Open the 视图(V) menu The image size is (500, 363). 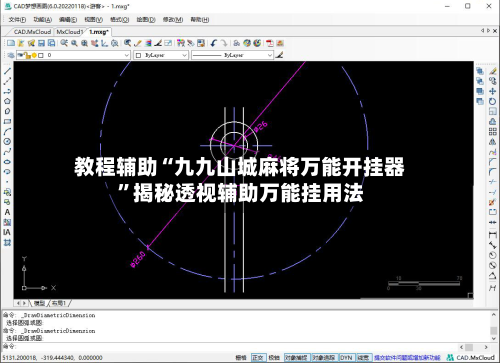tap(93, 20)
